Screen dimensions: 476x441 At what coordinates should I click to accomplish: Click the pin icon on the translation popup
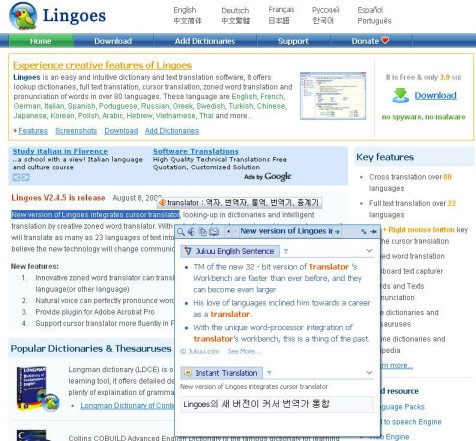[x=374, y=231]
